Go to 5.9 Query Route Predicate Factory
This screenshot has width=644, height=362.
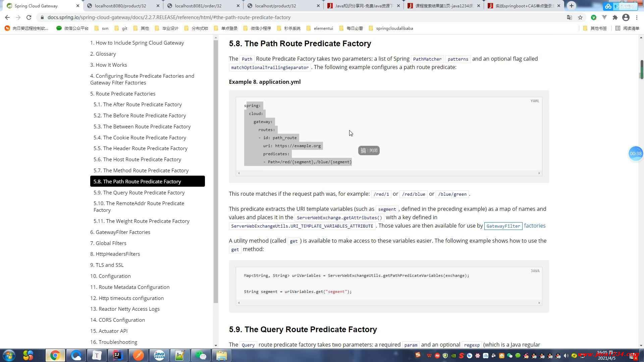pos(139,192)
